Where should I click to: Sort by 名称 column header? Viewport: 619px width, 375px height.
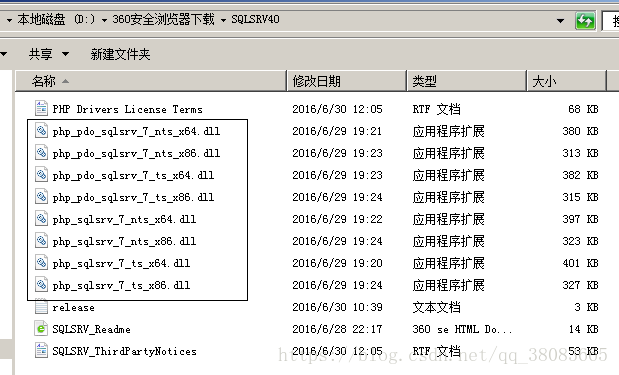[151, 81]
